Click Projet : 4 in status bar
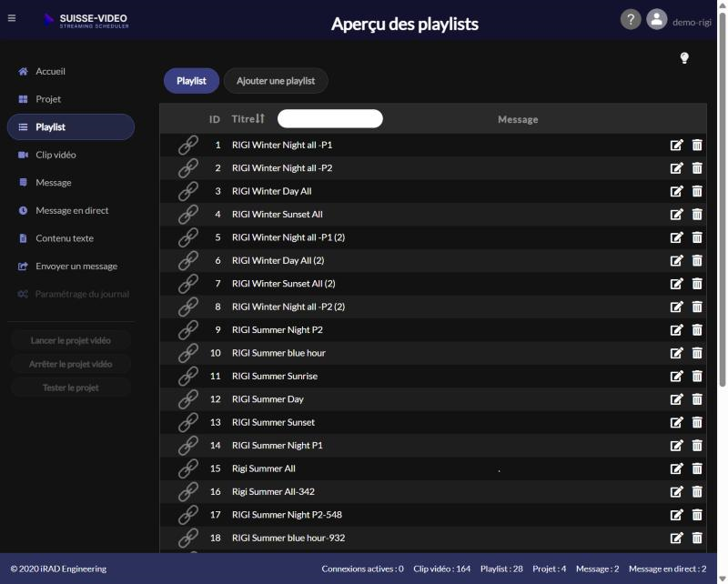The height and width of the screenshot is (584, 728). (x=550, y=569)
